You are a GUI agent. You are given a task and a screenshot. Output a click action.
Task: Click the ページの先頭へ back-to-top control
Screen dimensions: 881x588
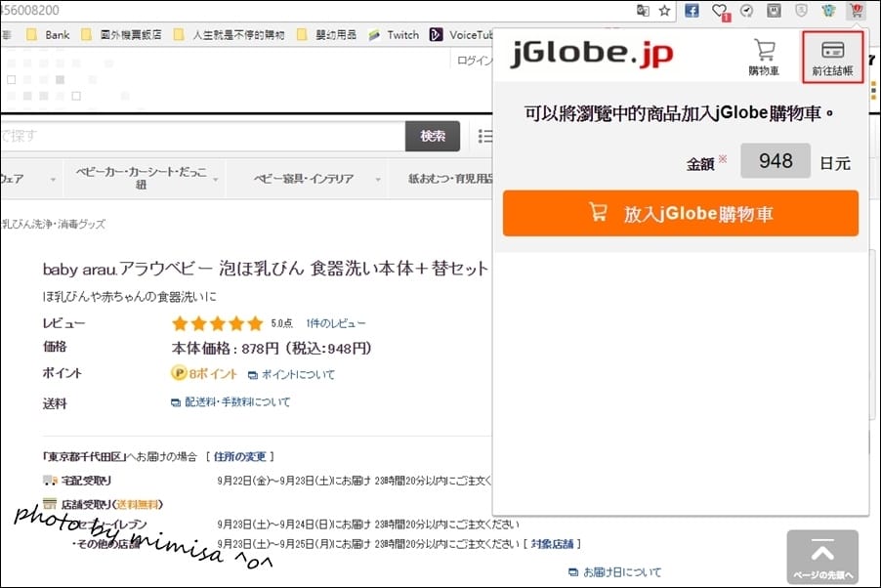[822, 555]
